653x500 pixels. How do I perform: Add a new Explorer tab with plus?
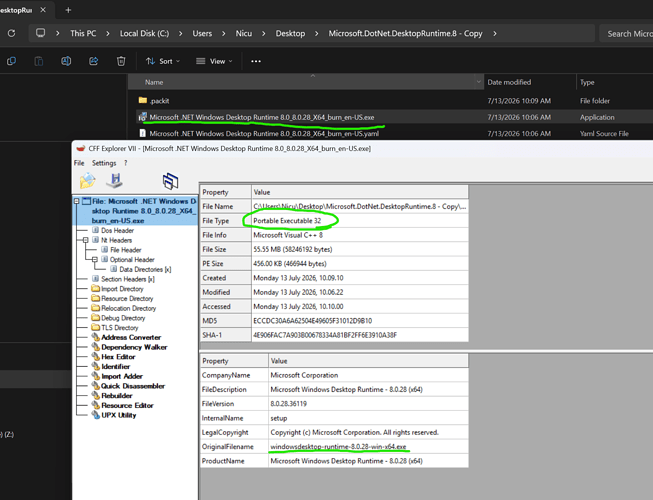click(x=68, y=10)
